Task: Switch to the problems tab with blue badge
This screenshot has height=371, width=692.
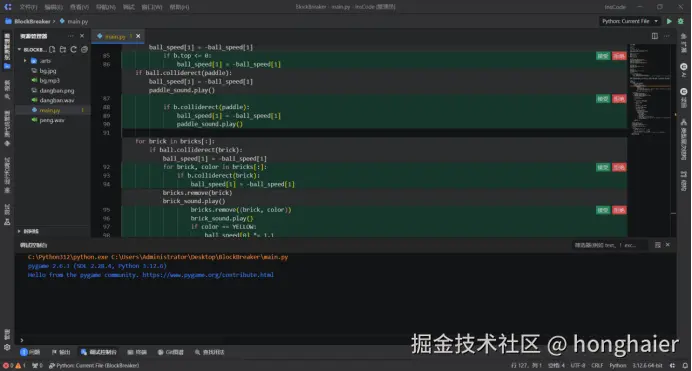Action: (x=30, y=352)
